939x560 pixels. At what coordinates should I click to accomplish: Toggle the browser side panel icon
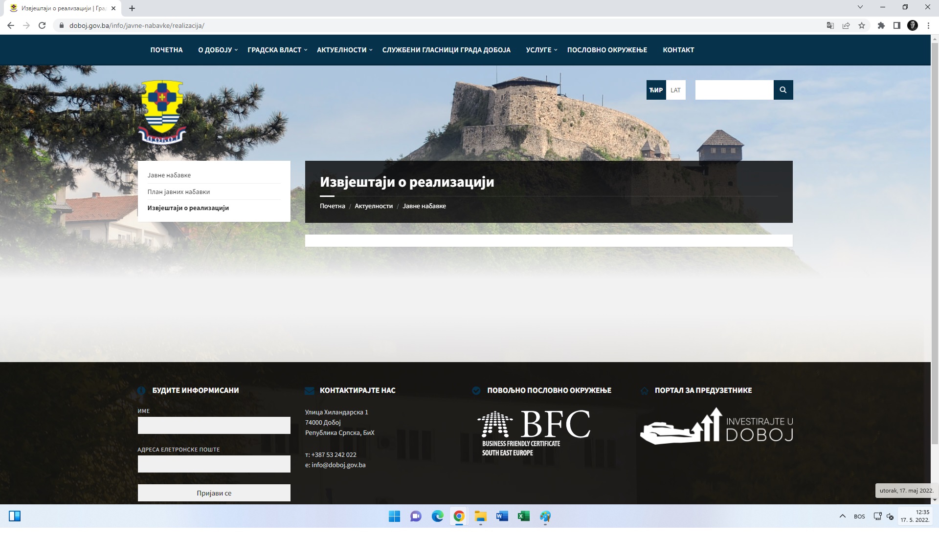pos(897,25)
